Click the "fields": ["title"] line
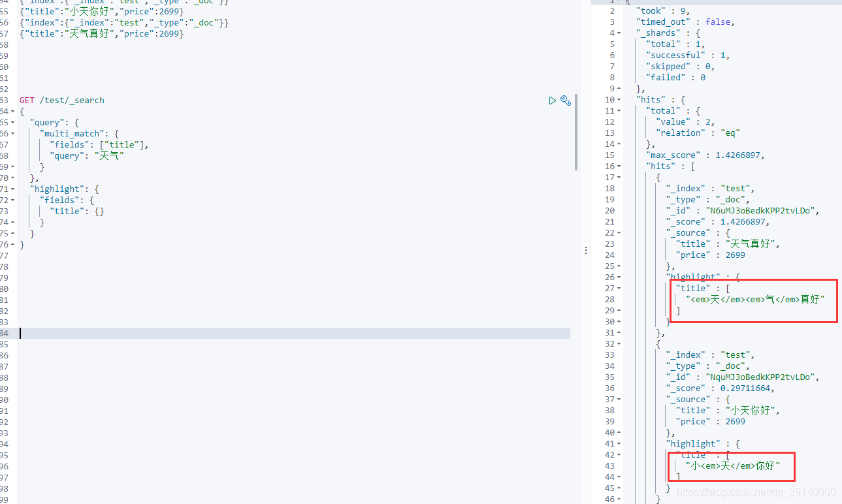Image resolution: width=842 pixels, height=504 pixels. point(99,145)
